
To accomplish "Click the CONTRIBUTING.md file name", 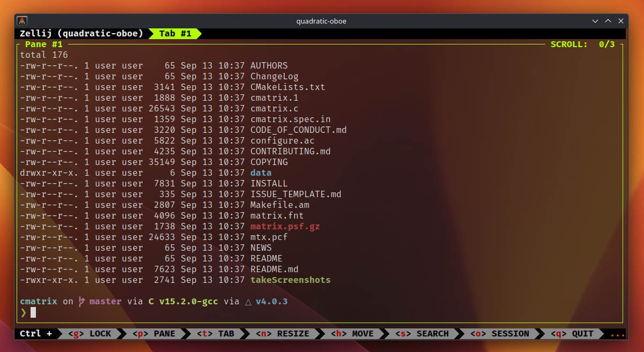I will [x=291, y=152].
